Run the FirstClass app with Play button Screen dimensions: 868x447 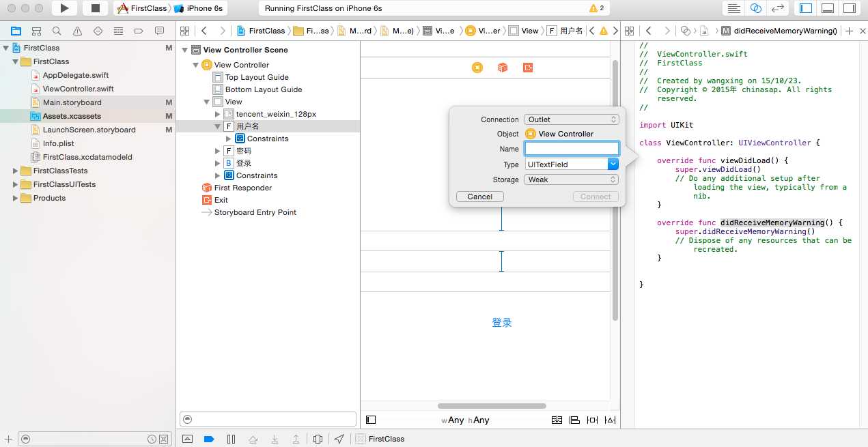tap(64, 8)
